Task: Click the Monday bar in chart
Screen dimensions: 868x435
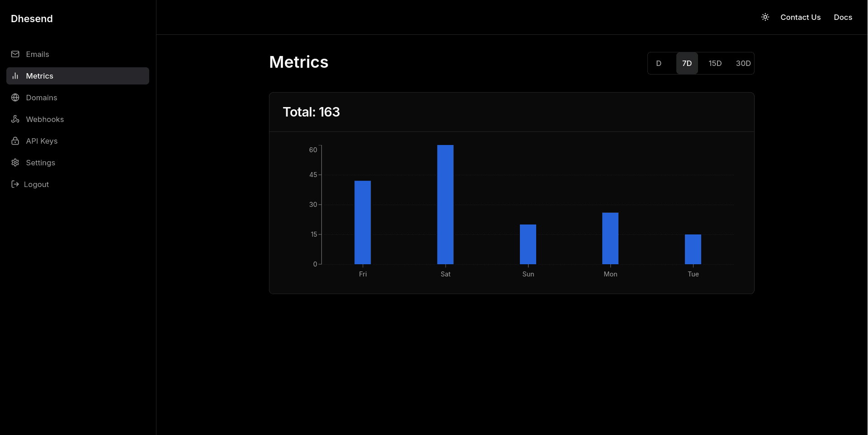Action: 610,239
